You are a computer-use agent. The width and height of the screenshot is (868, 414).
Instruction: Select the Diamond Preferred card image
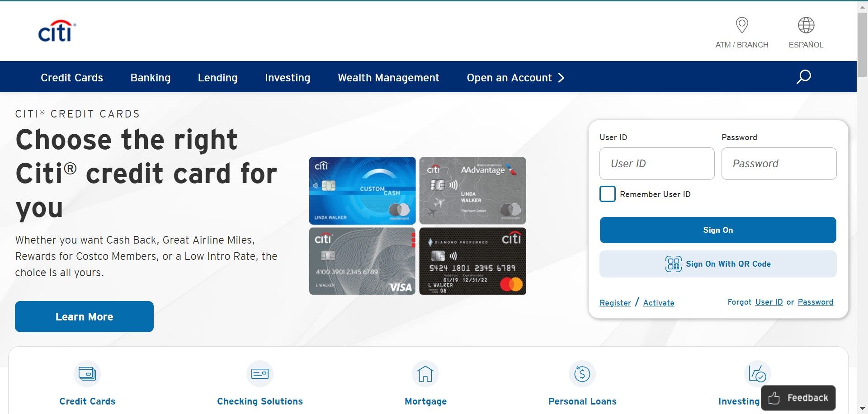point(473,261)
